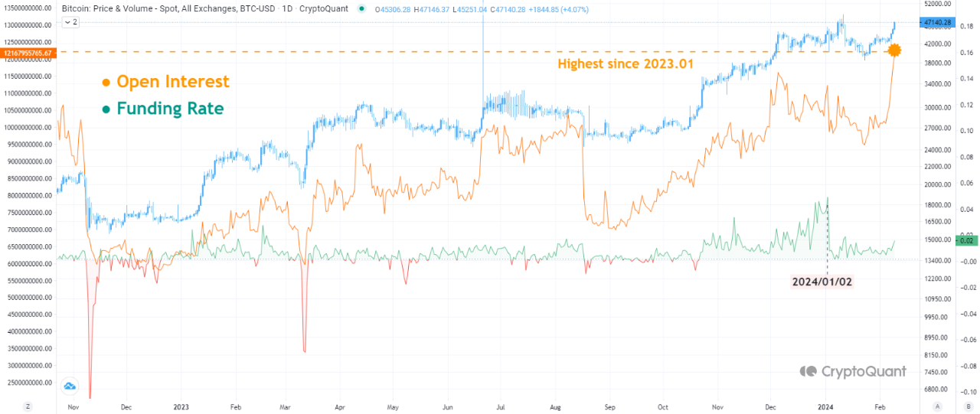980x414 pixels.
Task: Click the orange 12167955765.67 axis label
Action: pyautogui.click(x=28, y=52)
